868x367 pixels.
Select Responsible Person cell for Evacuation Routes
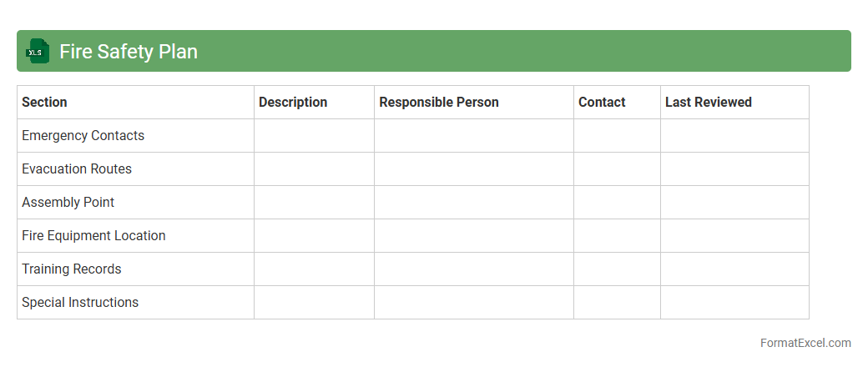click(x=473, y=169)
